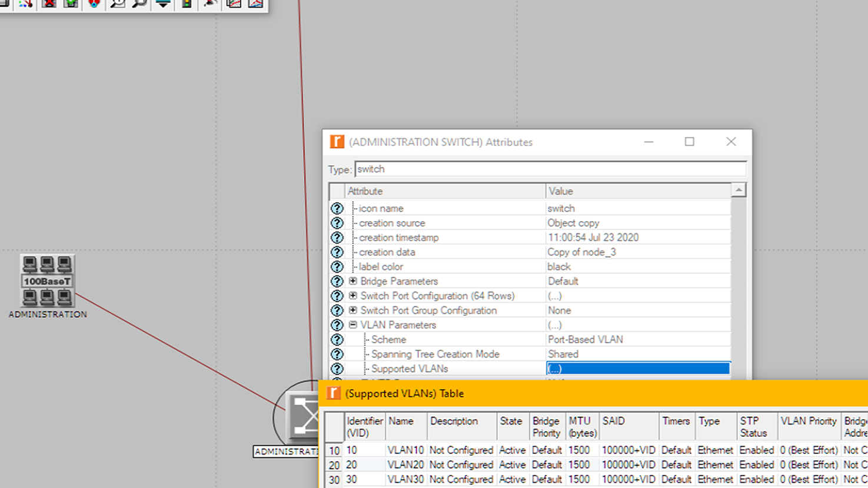Click row header 10 in the VLAN table
Screen dimensions: 868x488
pos(334,450)
